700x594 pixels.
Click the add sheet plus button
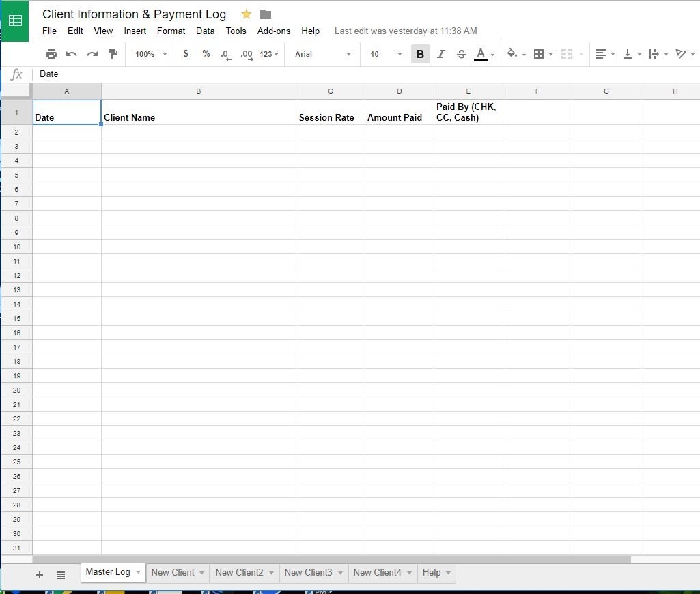coord(40,575)
